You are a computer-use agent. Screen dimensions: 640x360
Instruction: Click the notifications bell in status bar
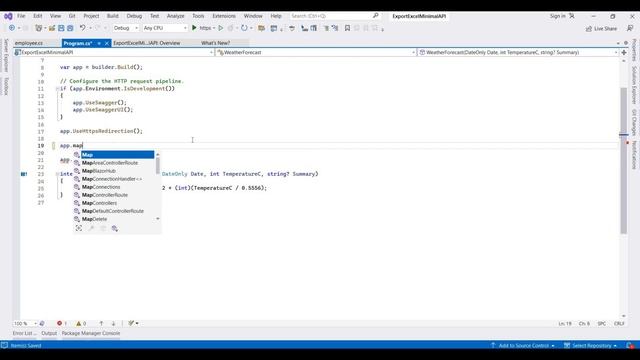(x=629, y=346)
